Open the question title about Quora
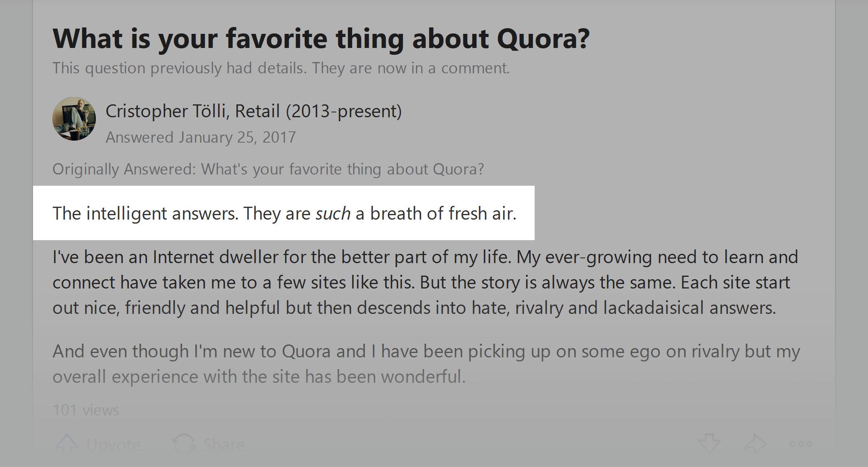This screenshot has height=467, width=868. click(321, 39)
